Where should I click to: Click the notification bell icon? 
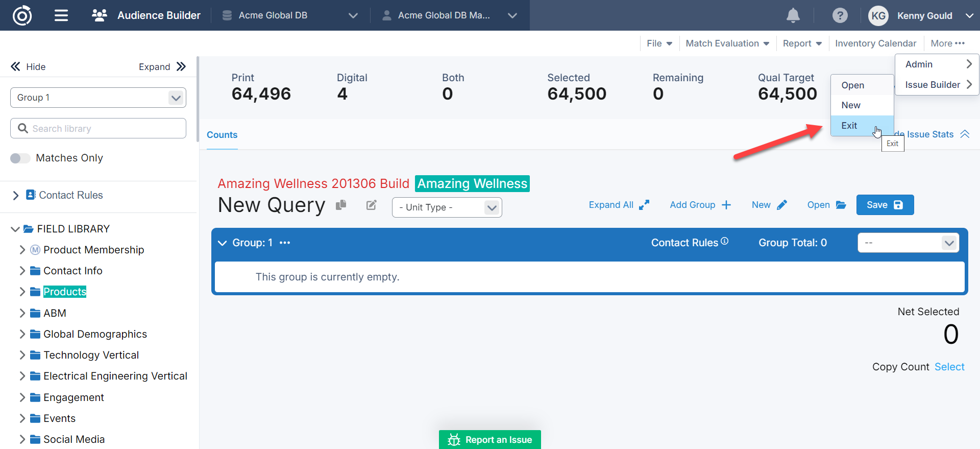coord(793,15)
